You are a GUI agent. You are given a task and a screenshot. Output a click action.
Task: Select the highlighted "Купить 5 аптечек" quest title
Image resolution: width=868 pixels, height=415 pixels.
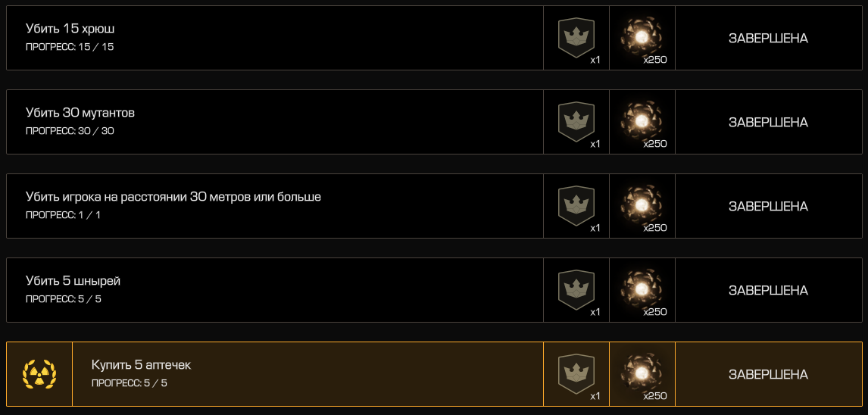pyautogui.click(x=141, y=365)
